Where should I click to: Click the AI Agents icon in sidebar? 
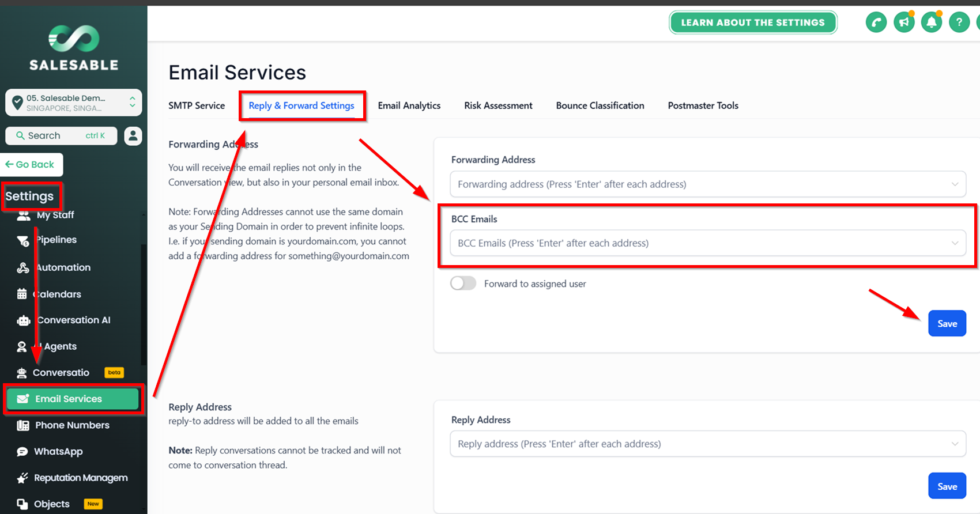click(22, 346)
